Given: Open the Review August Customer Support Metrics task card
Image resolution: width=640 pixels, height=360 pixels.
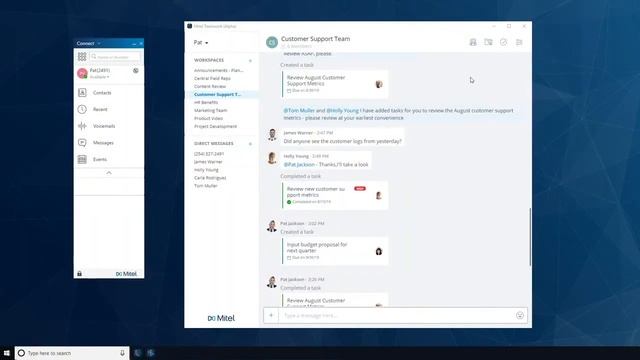Looking at the screenshot, I should [335, 84].
